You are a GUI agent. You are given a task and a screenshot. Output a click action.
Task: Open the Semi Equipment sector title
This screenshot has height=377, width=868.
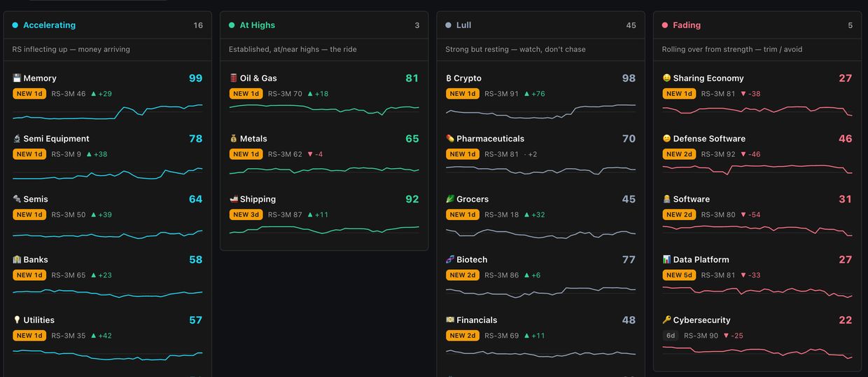click(x=56, y=139)
